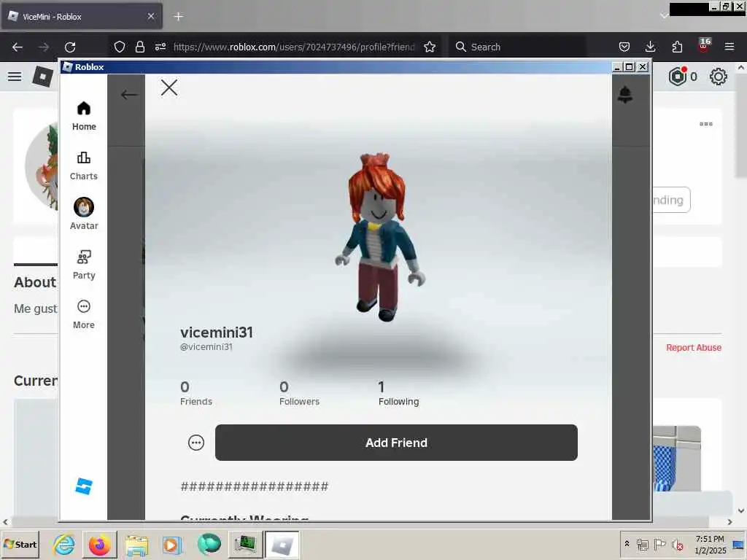The image size is (747, 560).
Task: Open notifications bell in Roblox app
Action: point(625,94)
